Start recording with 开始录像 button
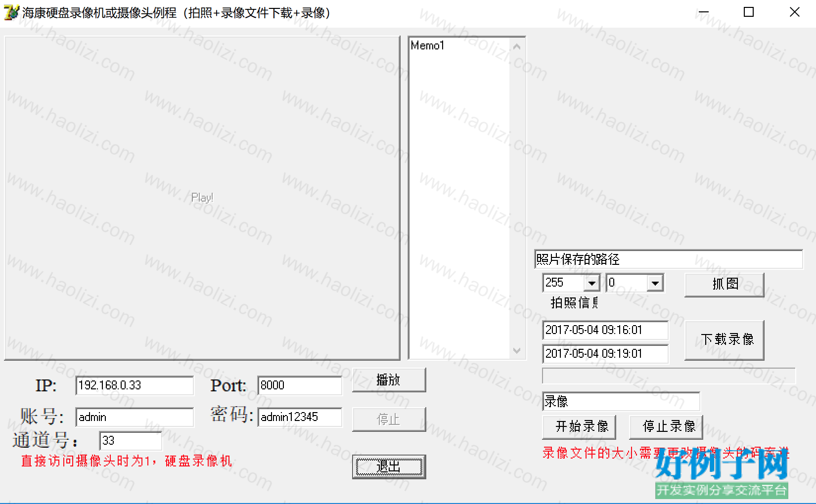This screenshot has width=816, height=504. point(579,427)
